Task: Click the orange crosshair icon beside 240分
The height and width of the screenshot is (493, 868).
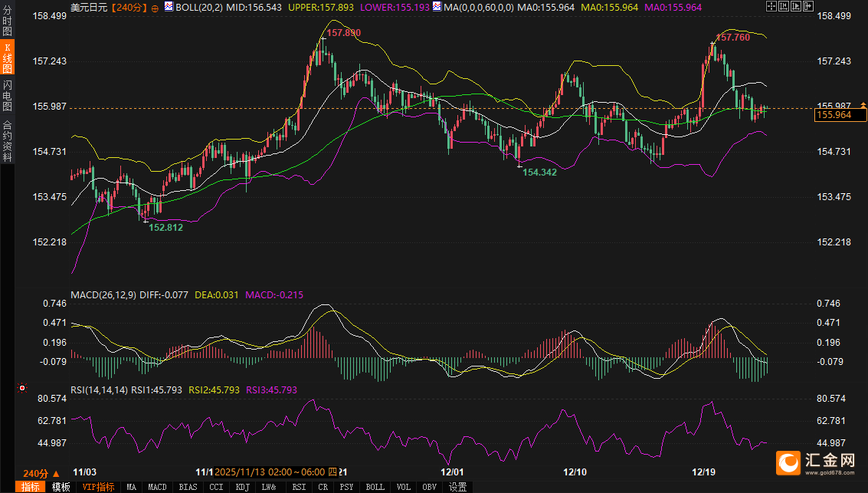Action: [x=156, y=7]
